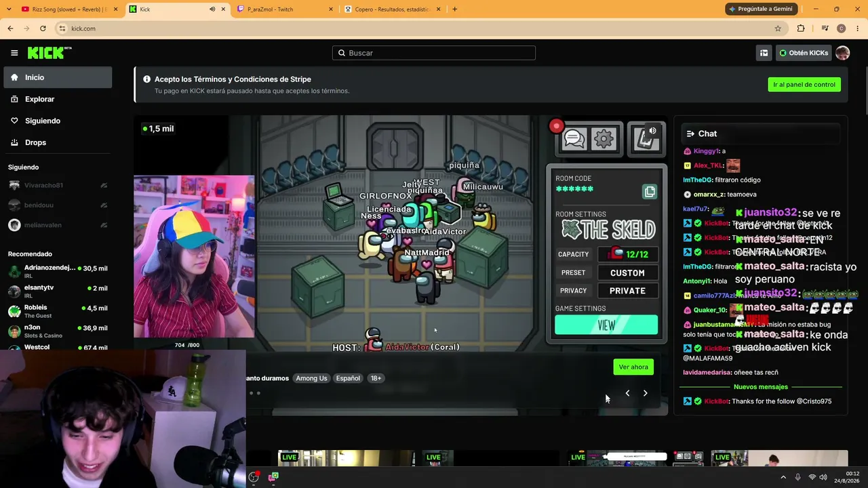Click the Thanks for the follow @Cristo975 message
The image size is (868, 488).
coord(757,401)
